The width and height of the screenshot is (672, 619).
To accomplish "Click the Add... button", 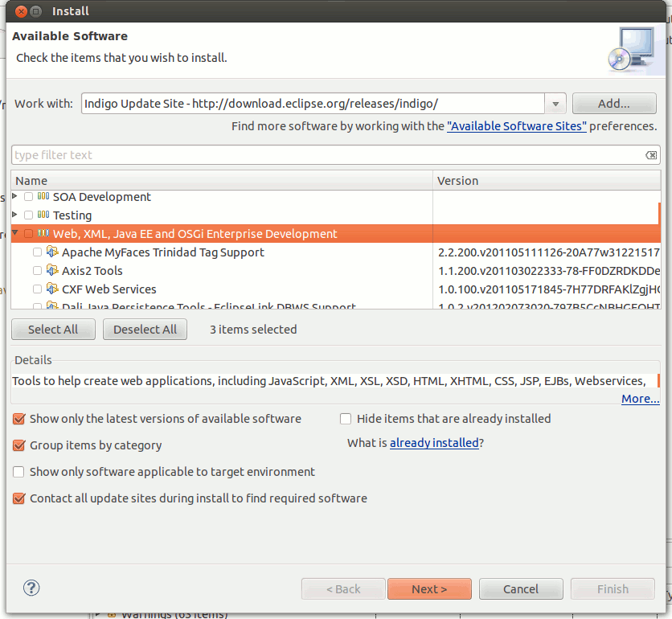I will click(614, 104).
